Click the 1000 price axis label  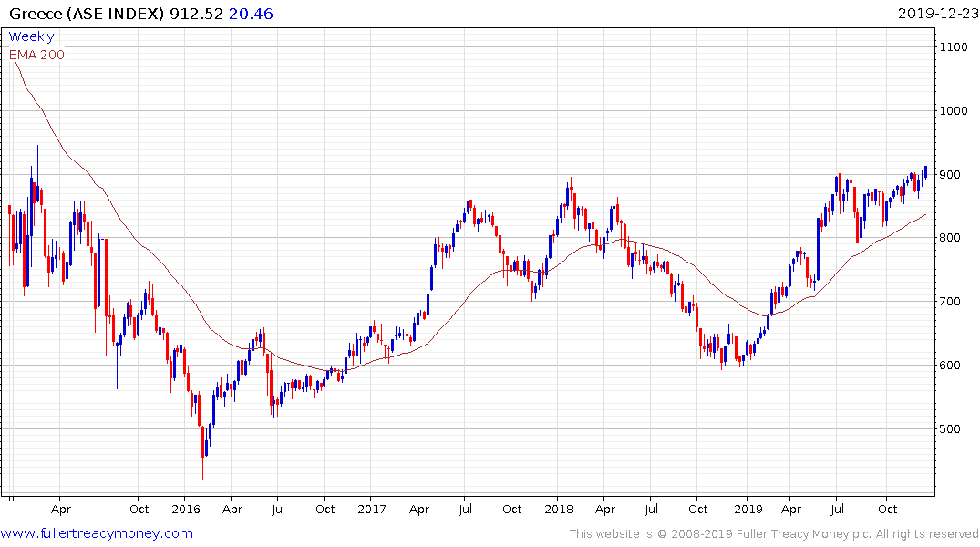point(954,111)
